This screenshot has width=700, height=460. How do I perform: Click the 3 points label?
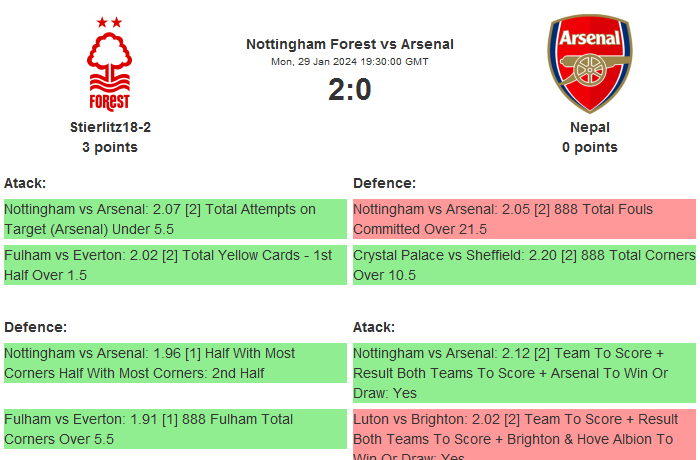click(x=110, y=147)
